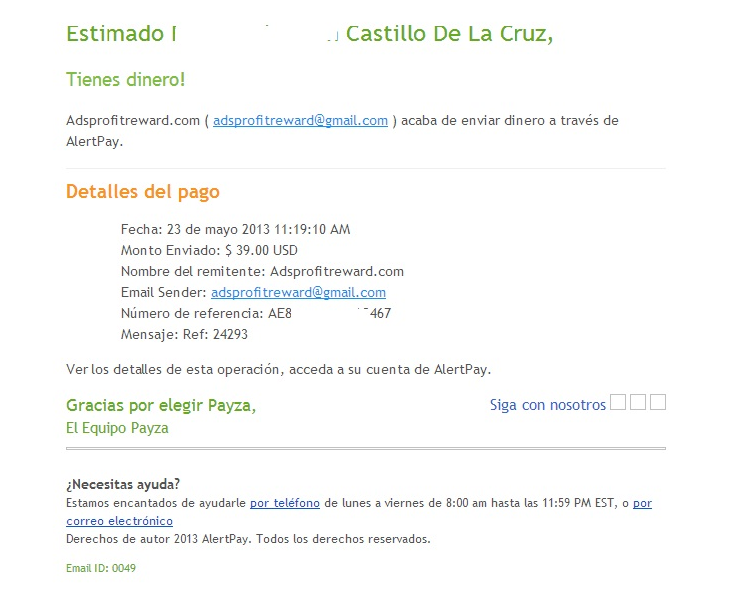Click the Mensaje Ref: 24293 line

[x=184, y=335]
